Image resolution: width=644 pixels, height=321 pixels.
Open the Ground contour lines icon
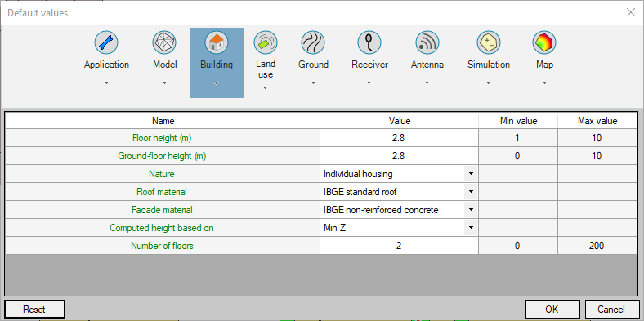click(313, 42)
